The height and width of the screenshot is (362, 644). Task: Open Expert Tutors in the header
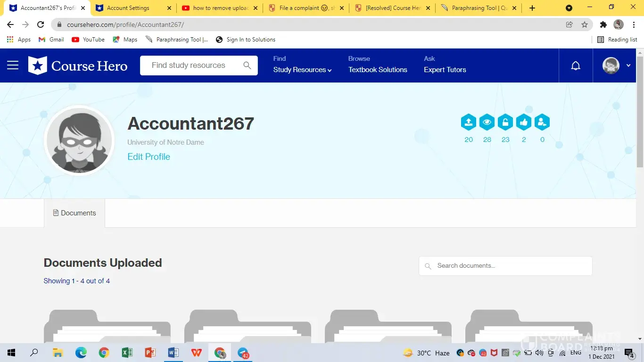[445, 70]
